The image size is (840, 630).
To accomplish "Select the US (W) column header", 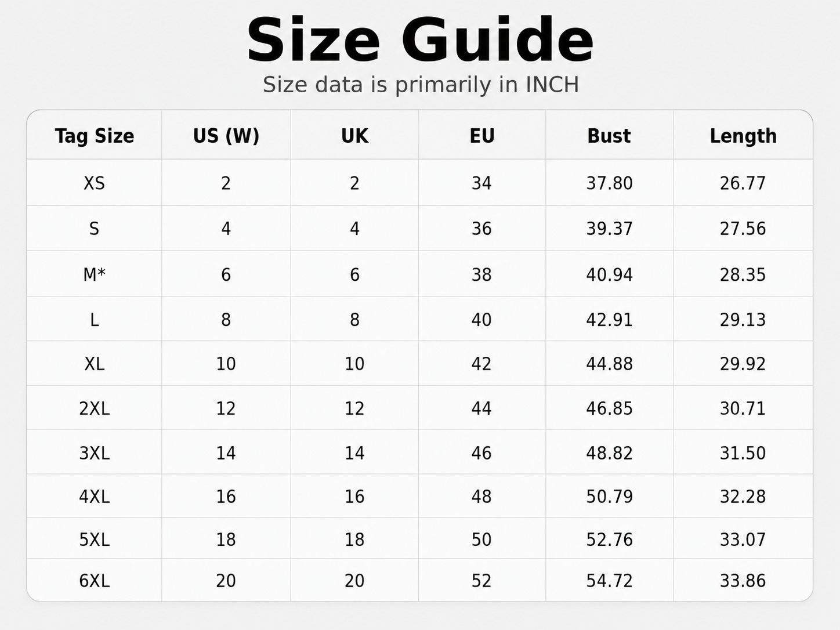I will tap(226, 136).
